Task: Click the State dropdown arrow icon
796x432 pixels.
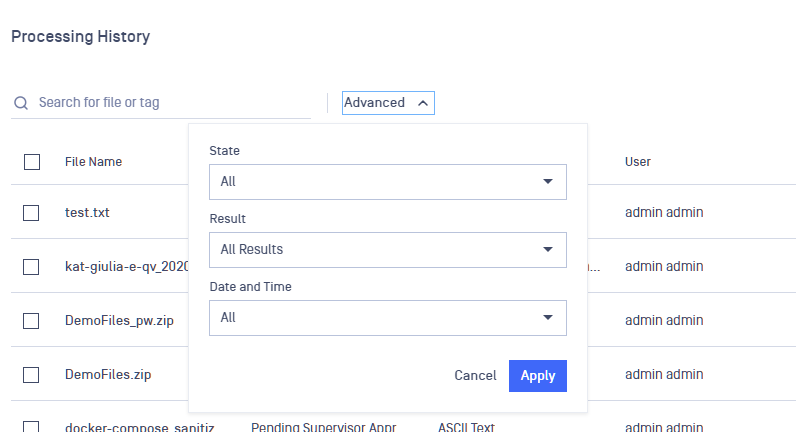Action: click(x=548, y=182)
